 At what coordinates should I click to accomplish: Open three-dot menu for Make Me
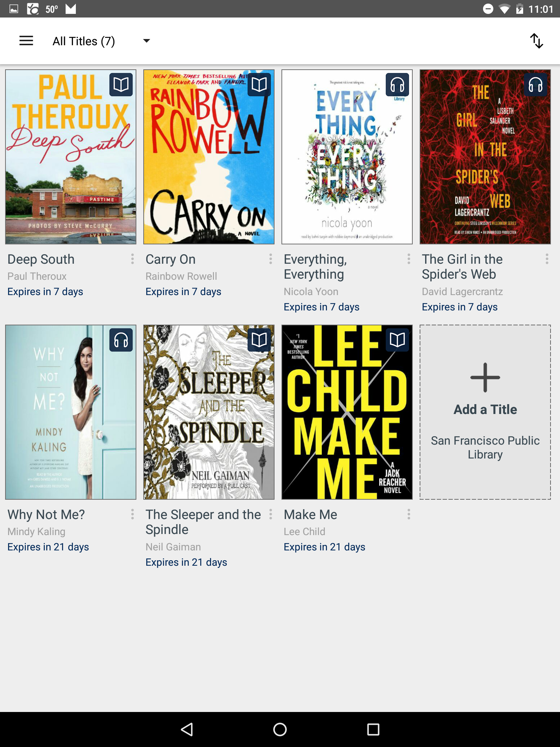409,514
